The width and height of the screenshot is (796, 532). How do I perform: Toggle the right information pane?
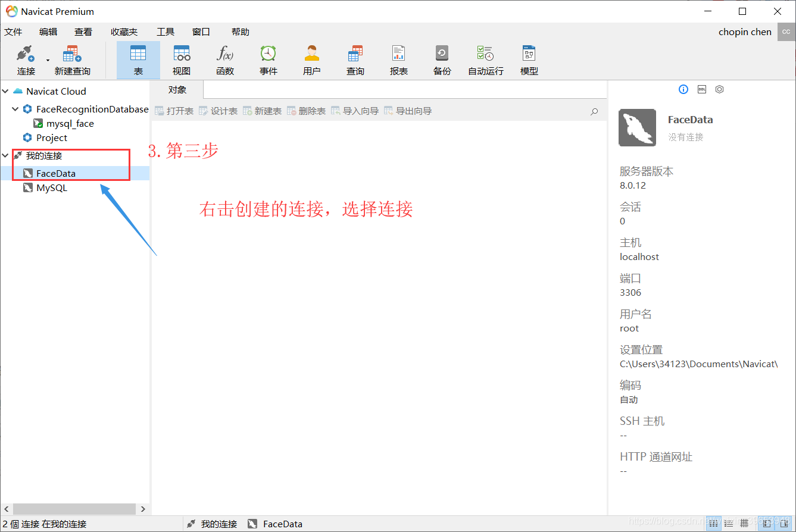pos(782,522)
